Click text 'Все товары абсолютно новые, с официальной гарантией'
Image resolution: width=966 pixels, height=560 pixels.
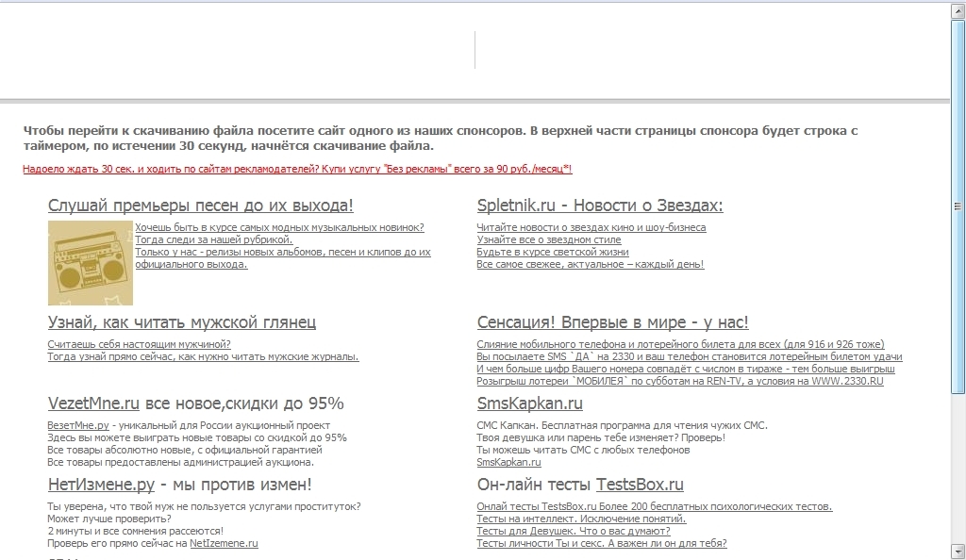coord(185,450)
